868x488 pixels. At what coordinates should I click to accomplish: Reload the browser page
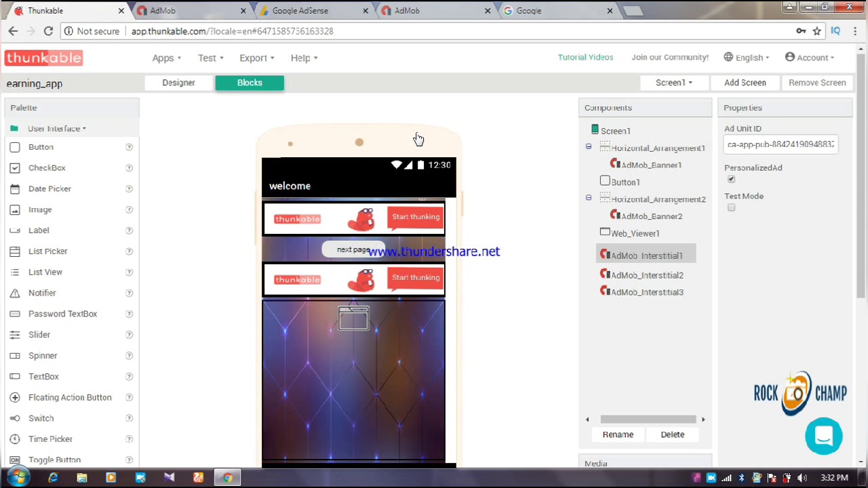click(48, 31)
